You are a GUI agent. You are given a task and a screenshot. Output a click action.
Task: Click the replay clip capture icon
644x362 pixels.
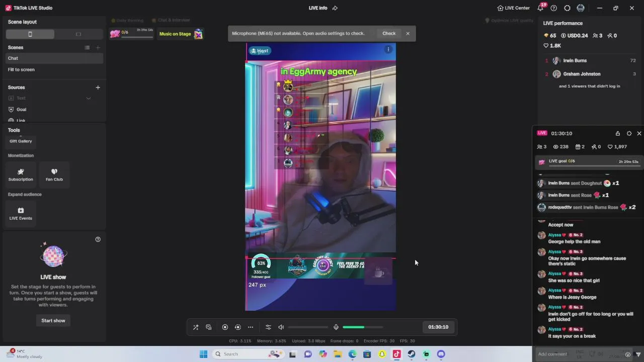tap(238, 327)
